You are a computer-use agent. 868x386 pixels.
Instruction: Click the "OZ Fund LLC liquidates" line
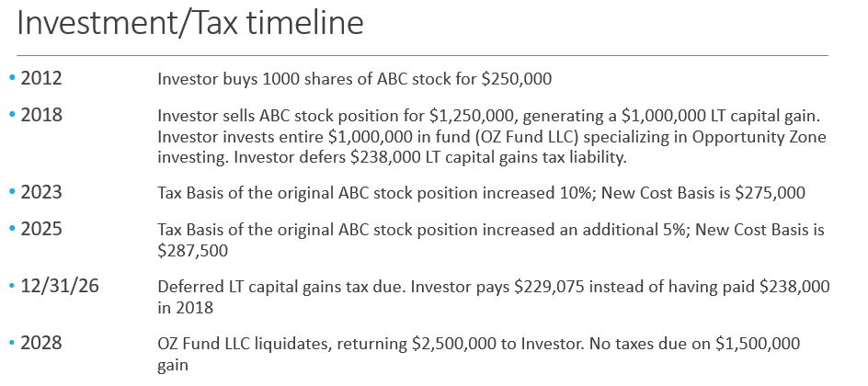click(x=478, y=343)
